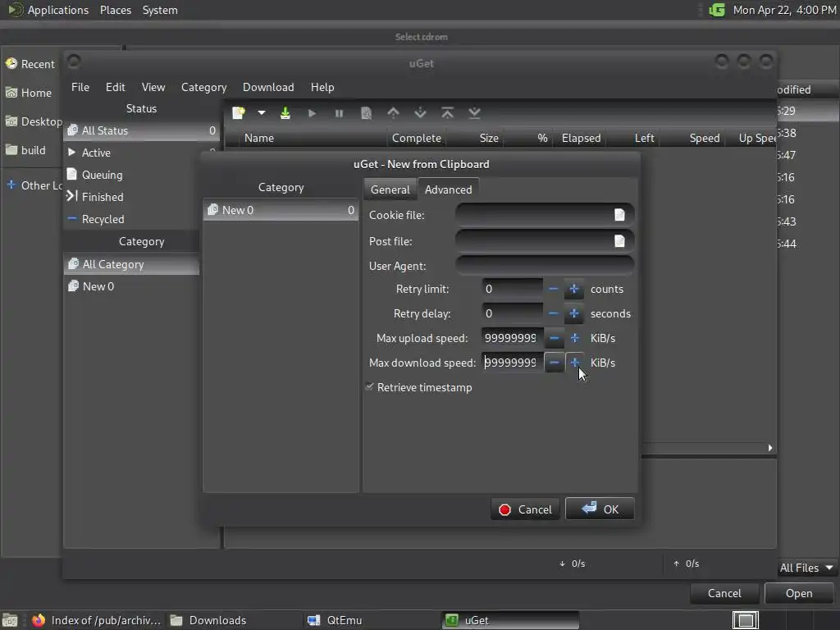840x630 pixels.
Task: Click the Start (play) toolbar icon
Action: (x=312, y=113)
